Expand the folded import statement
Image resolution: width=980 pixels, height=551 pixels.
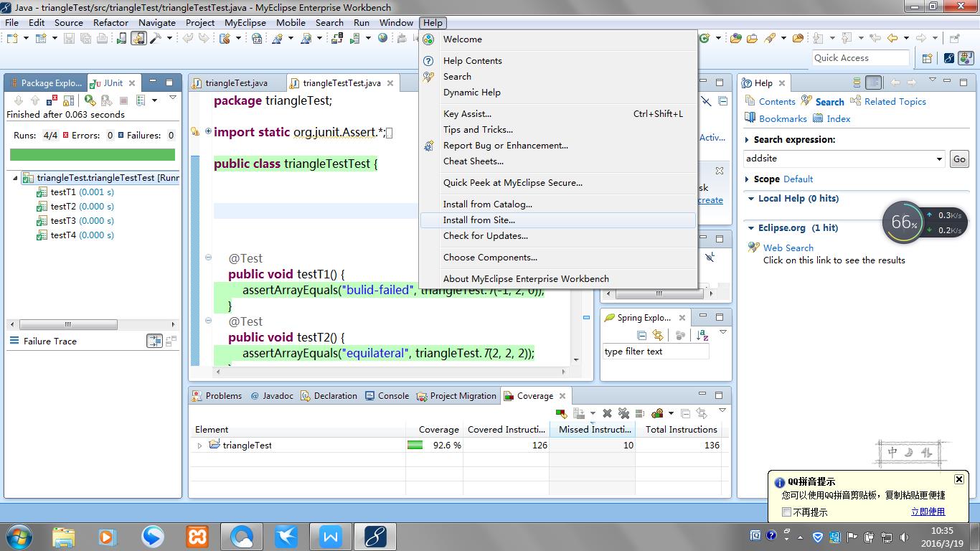208,131
